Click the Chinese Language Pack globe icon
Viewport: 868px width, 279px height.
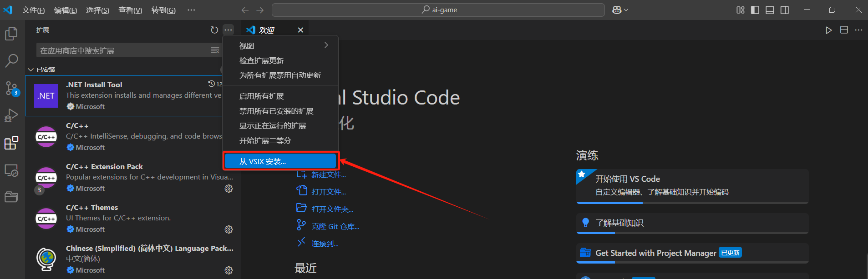46,259
